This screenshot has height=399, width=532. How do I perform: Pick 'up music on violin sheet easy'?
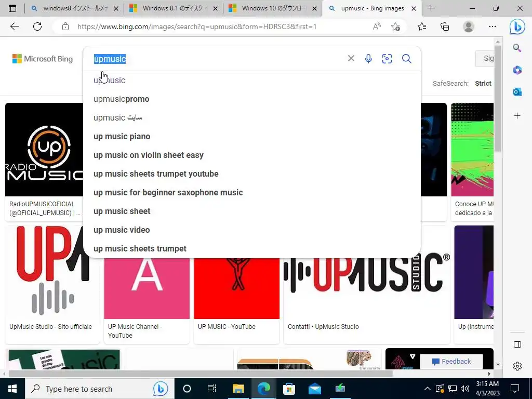tap(252, 155)
